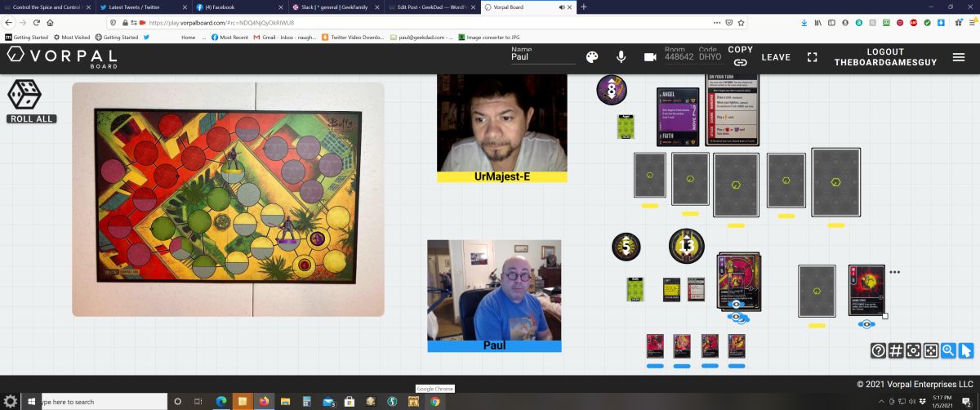Mute the microphone in Vorpal header
The image size is (980, 410).
[x=621, y=57]
